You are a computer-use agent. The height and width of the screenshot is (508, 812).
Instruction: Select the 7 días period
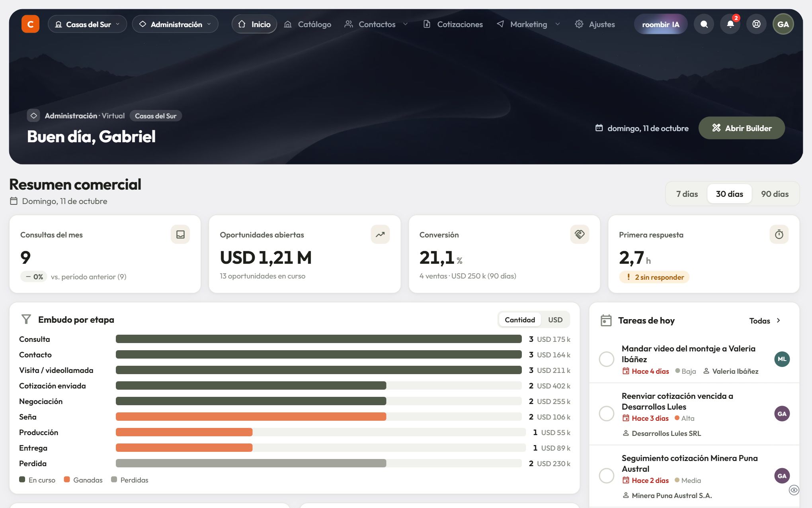[x=687, y=194]
